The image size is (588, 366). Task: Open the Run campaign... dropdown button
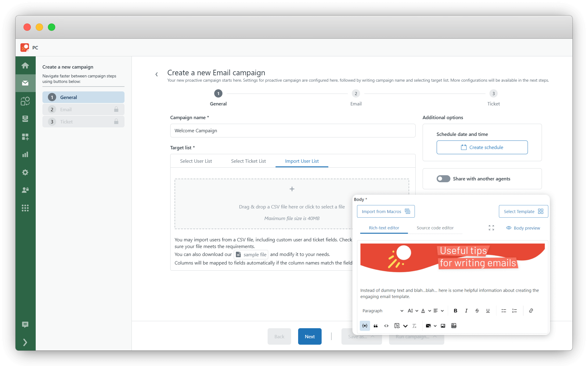click(417, 336)
